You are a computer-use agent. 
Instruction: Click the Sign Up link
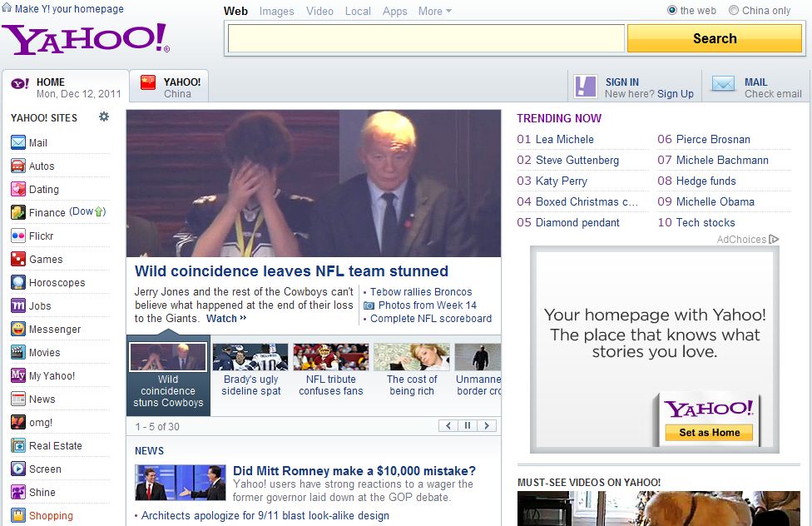click(x=676, y=94)
